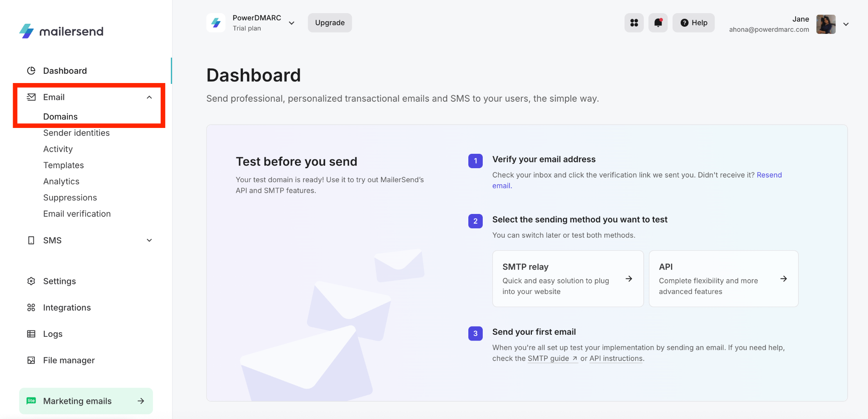Open the Dashboard pie-chart icon
The height and width of the screenshot is (419, 868).
pos(31,71)
